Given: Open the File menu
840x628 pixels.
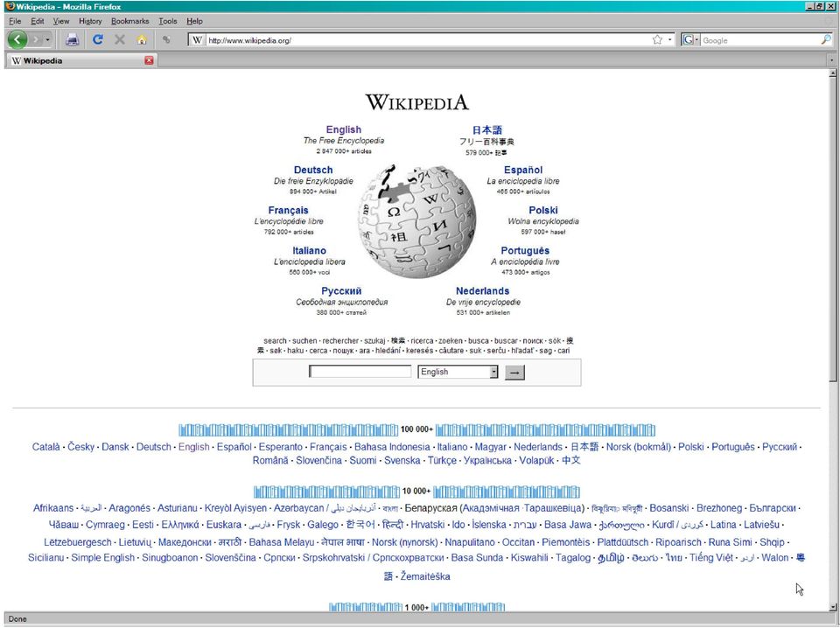Looking at the screenshot, I should click(x=15, y=21).
